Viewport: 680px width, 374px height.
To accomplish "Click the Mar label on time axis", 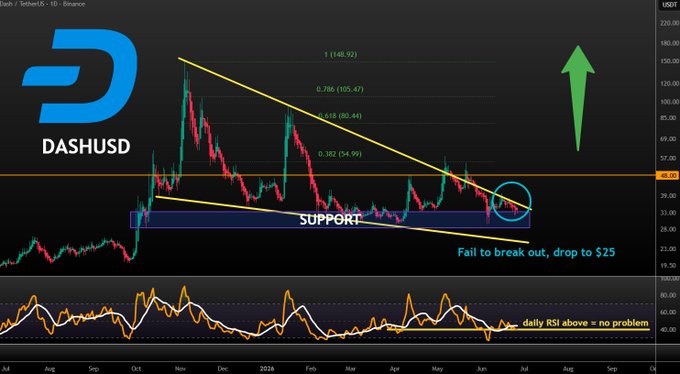I will click(x=351, y=369).
